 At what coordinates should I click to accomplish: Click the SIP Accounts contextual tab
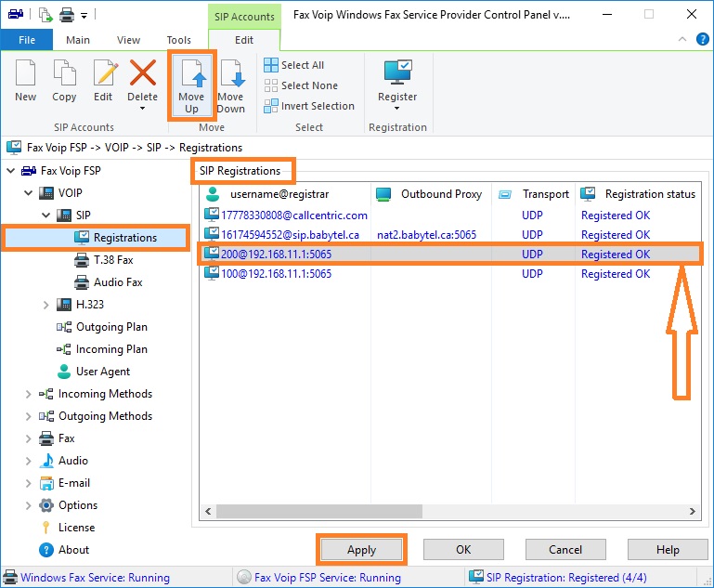point(244,17)
